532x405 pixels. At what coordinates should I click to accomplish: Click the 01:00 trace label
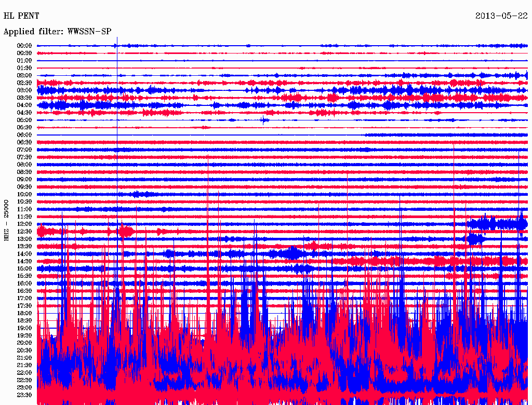tap(24, 60)
